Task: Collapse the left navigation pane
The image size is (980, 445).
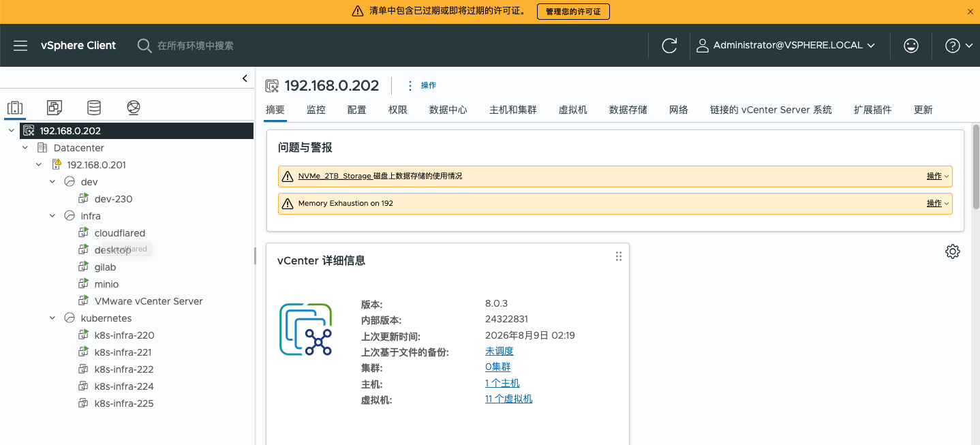Action: click(x=245, y=78)
